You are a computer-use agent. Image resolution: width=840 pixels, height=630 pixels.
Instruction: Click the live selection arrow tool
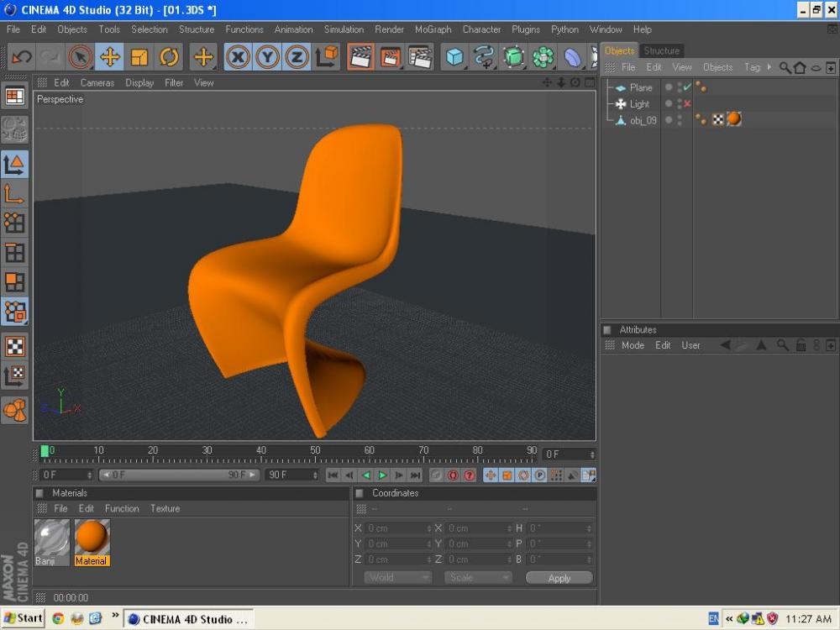tap(80, 57)
